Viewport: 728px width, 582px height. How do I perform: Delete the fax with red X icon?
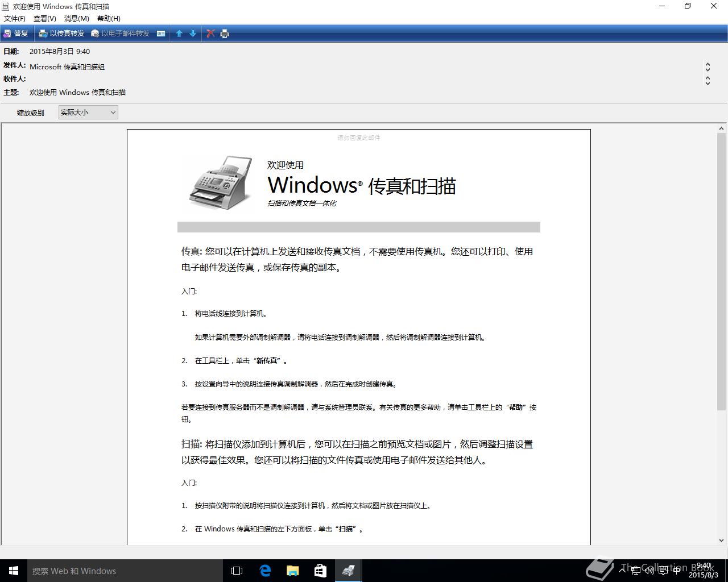tap(210, 34)
